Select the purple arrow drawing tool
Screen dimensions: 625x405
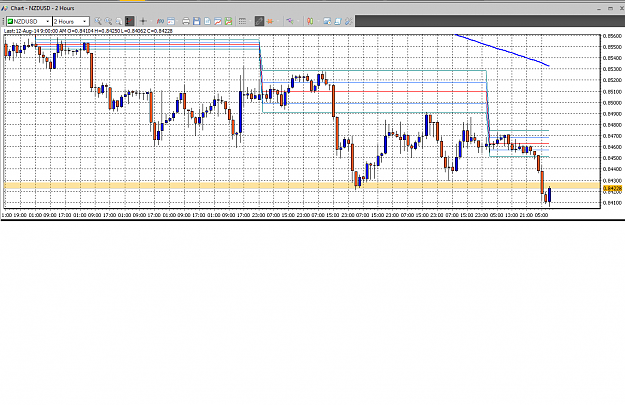290,21
